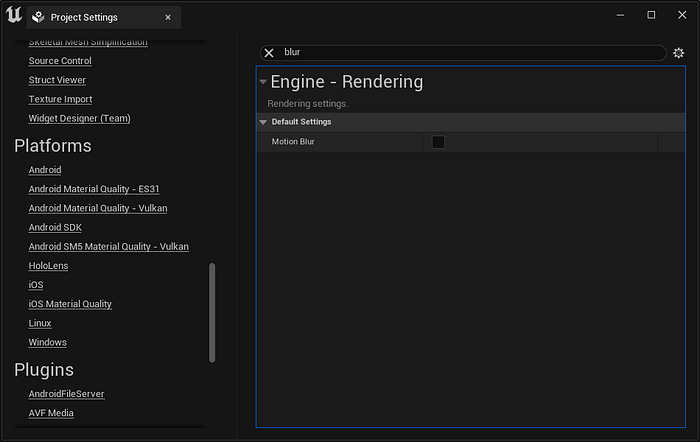
Task: Open the Windows platform settings
Action: [47, 342]
